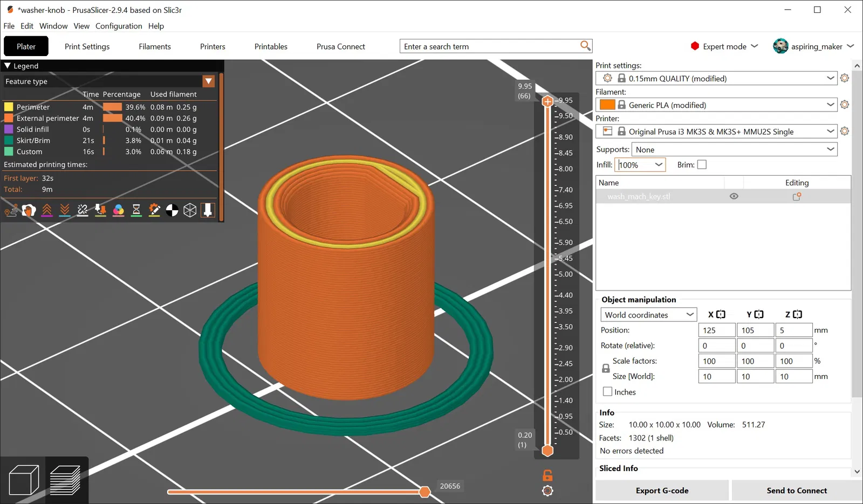Viewport: 863px width, 504px height.
Task: Click the orange unlock icon by layer slider
Action: (547, 475)
